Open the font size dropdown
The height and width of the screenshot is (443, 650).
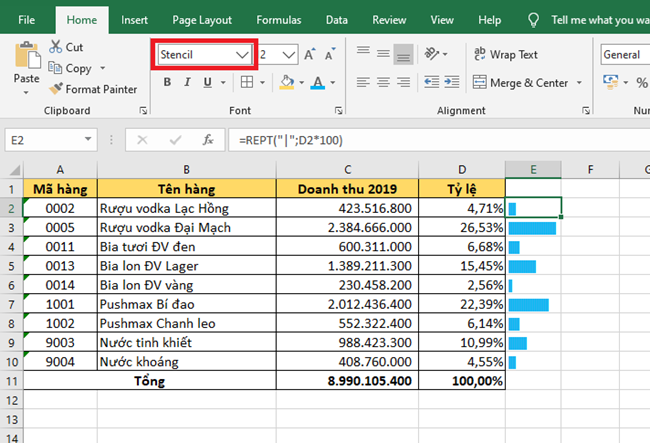tap(289, 54)
